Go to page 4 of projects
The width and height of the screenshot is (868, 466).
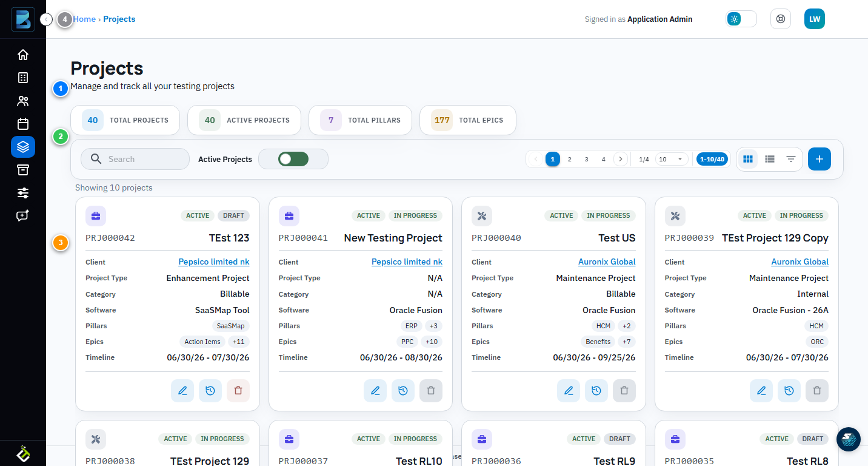tap(604, 159)
